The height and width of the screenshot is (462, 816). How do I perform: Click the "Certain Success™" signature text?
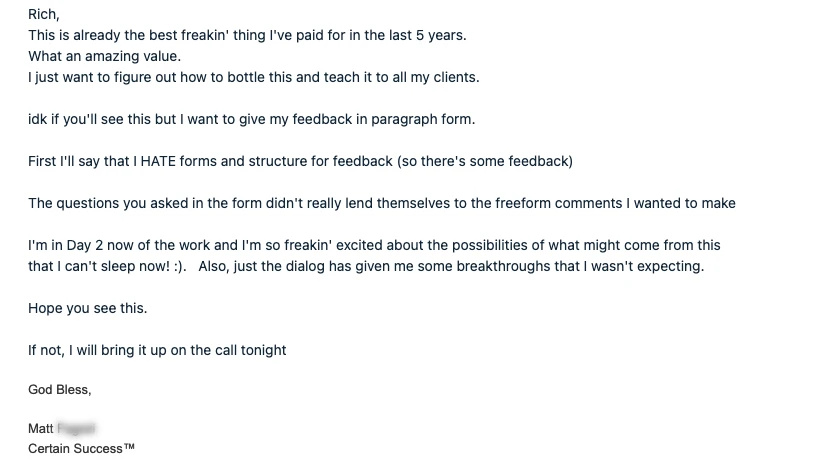tap(81, 449)
